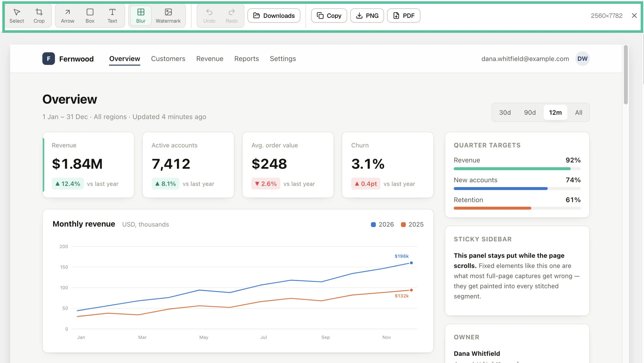Image resolution: width=644 pixels, height=363 pixels.
Task: Open the Revenue tab
Action: point(210,59)
